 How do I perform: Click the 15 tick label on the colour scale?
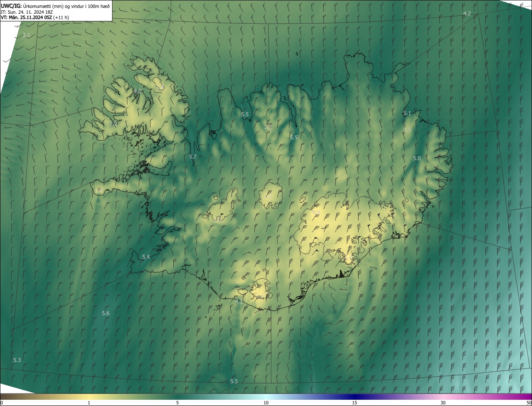click(355, 403)
